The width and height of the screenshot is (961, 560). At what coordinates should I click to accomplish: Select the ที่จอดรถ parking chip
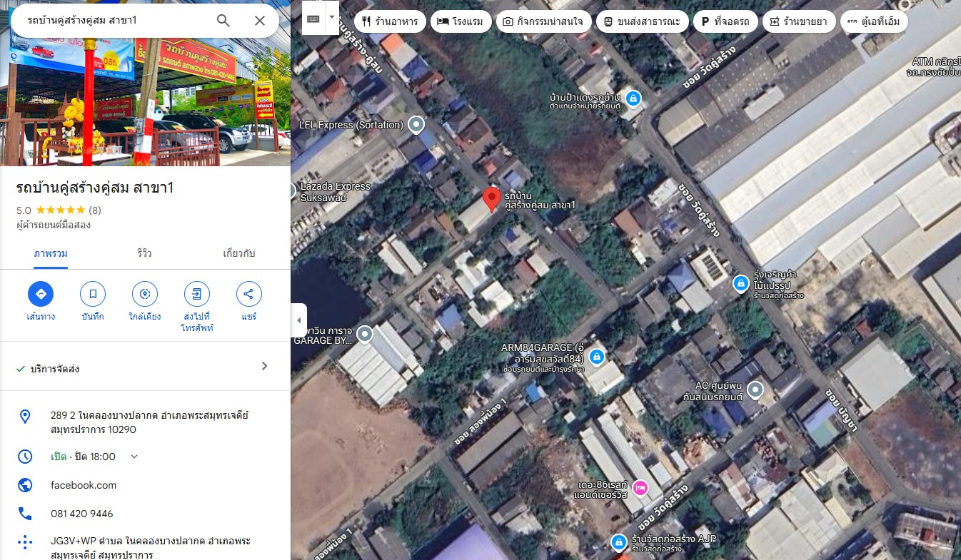(x=725, y=21)
